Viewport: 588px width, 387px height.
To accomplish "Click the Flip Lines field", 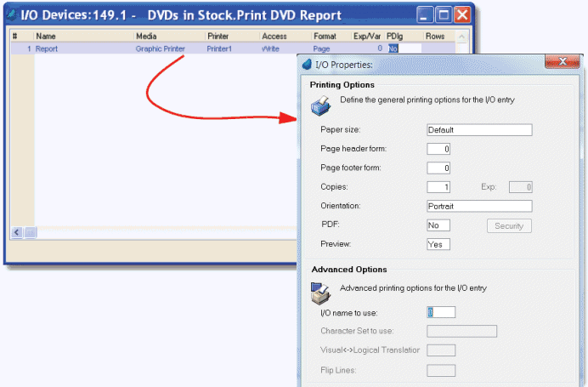I will click(x=441, y=371).
